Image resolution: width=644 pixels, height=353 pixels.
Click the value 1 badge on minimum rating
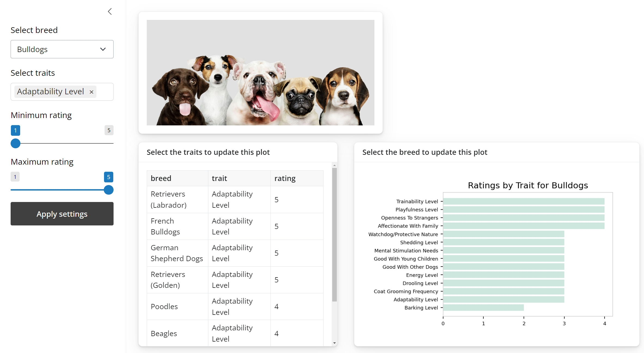tap(16, 130)
